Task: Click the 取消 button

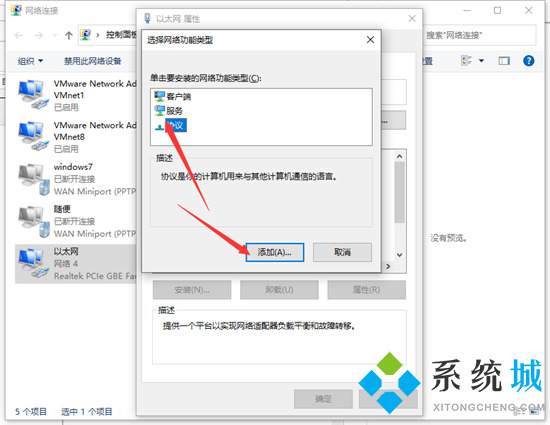Action: pos(342,252)
